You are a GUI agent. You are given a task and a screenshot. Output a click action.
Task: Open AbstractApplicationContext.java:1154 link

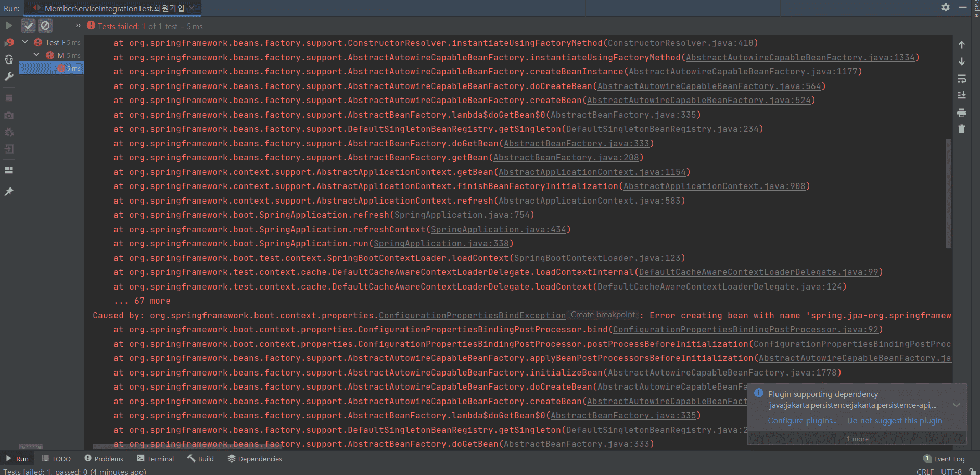pyautogui.click(x=592, y=172)
